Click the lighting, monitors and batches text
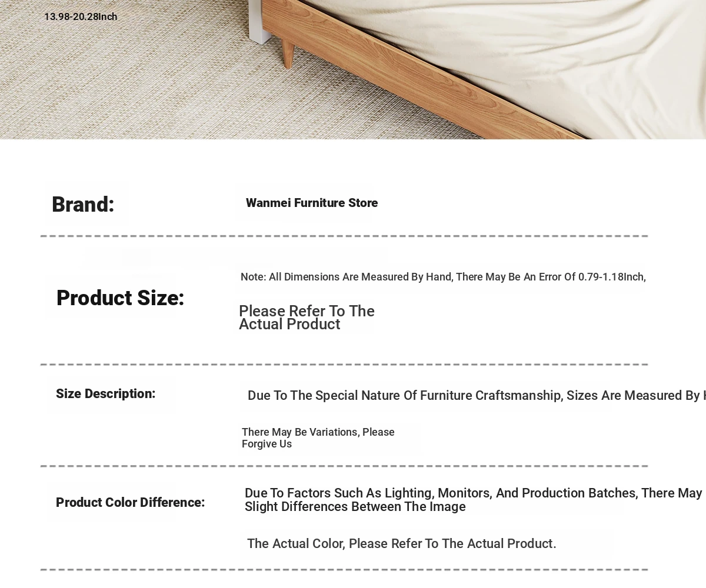The height and width of the screenshot is (588, 706). coord(474,500)
